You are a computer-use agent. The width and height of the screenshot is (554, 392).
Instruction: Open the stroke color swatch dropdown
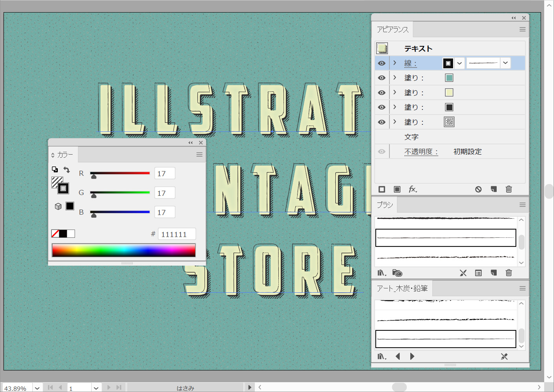(x=459, y=63)
